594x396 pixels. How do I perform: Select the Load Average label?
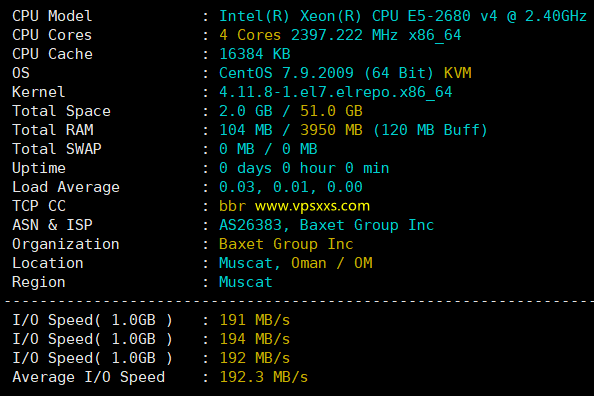click(66, 187)
